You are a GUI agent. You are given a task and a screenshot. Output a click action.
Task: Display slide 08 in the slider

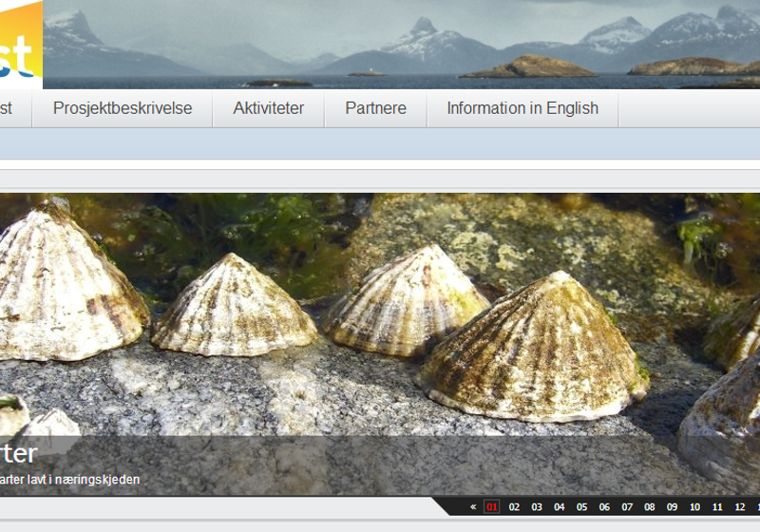pyautogui.click(x=650, y=507)
